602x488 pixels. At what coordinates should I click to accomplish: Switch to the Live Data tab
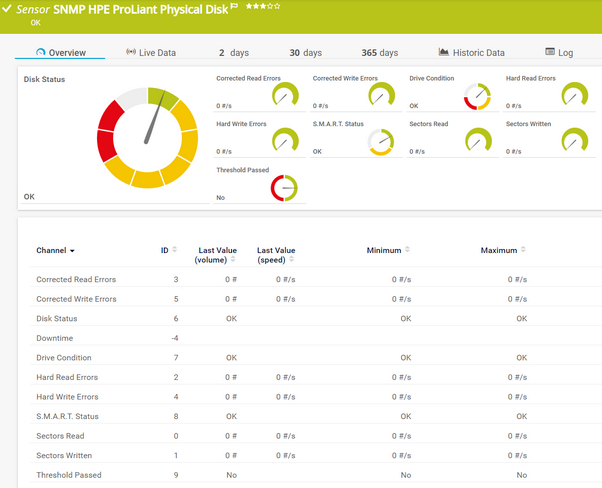tap(150, 52)
